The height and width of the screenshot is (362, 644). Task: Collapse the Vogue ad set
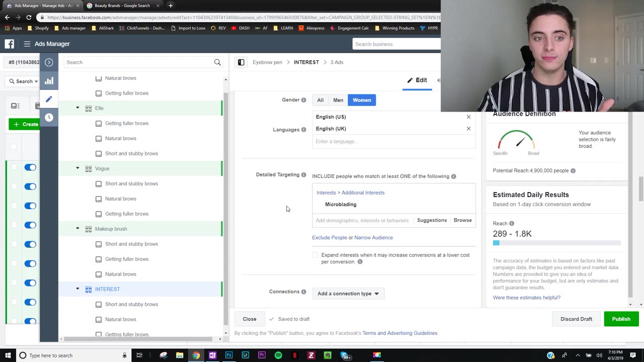[77, 168]
